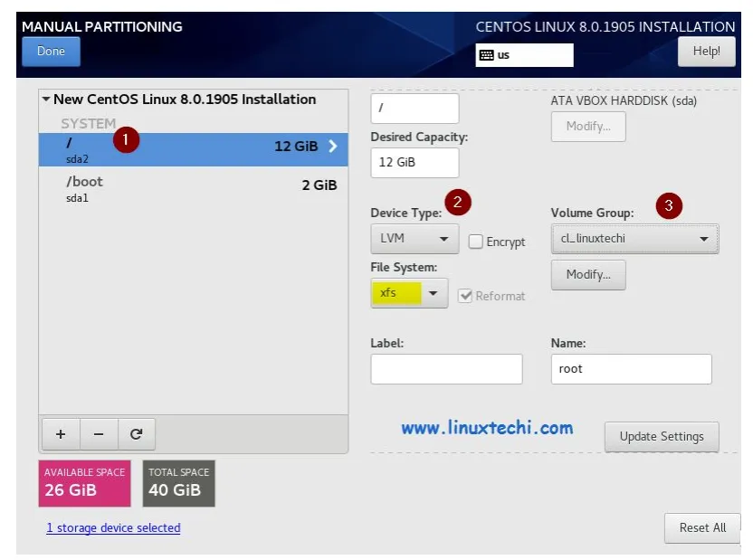Screen dimensions: 753x560
Task: Open the 1 storage device selected link
Action: click(x=113, y=527)
